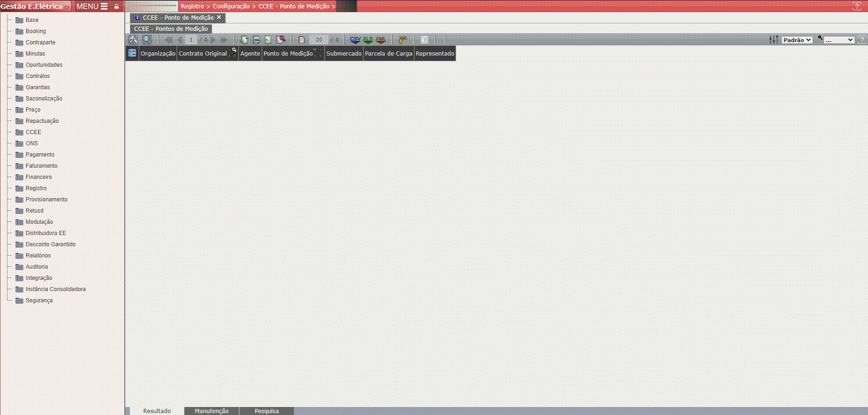
Task: Click the Configuração breadcrumb link
Action: [231, 7]
